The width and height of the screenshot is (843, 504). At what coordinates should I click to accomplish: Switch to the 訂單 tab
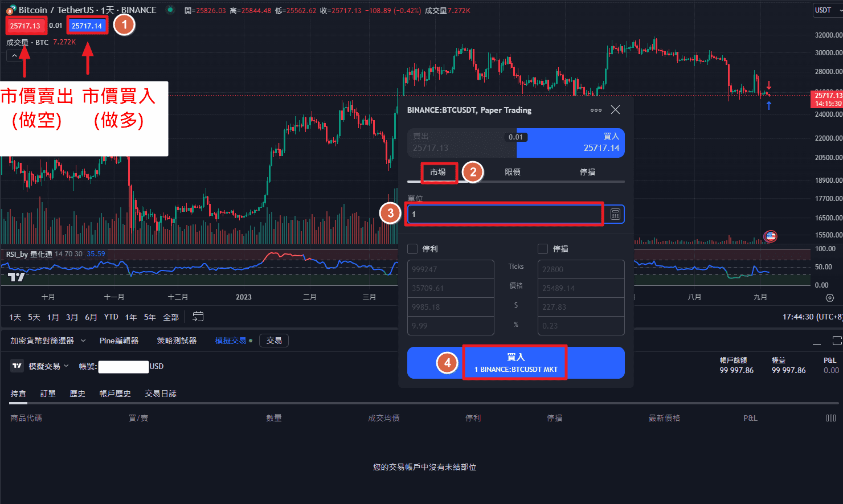tap(48, 394)
